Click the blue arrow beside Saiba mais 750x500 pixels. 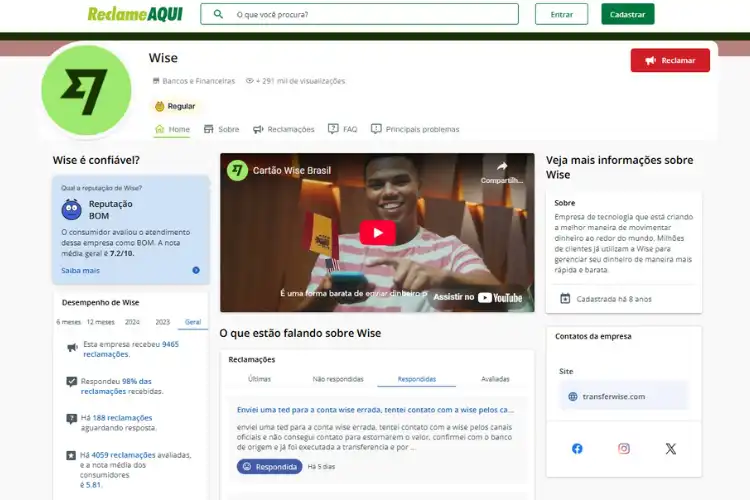(x=196, y=270)
